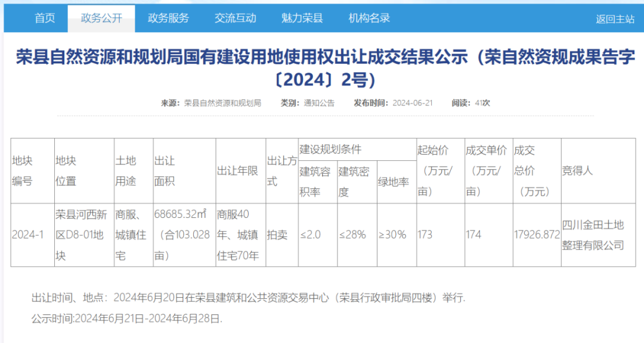Click the publish date 2024-06-21

[412, 103]
